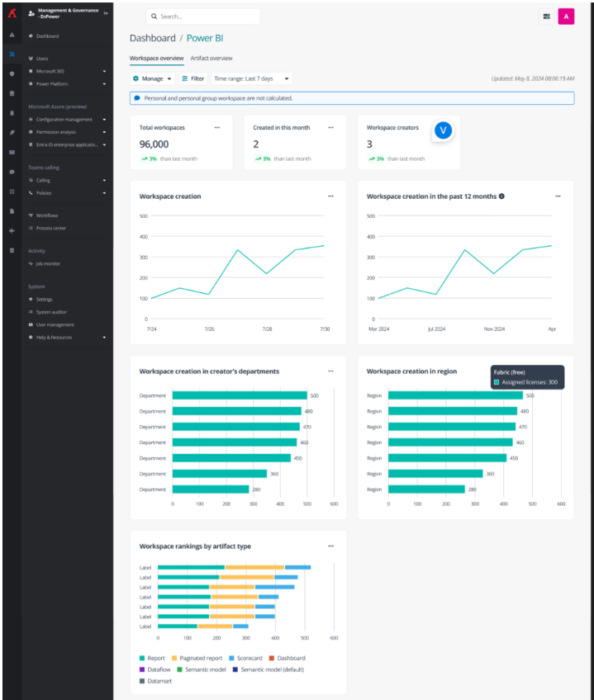This screenshot has height=700, width=594.
Task: Toggle the Paginated report legend entry
Action: tap(197, 658)
